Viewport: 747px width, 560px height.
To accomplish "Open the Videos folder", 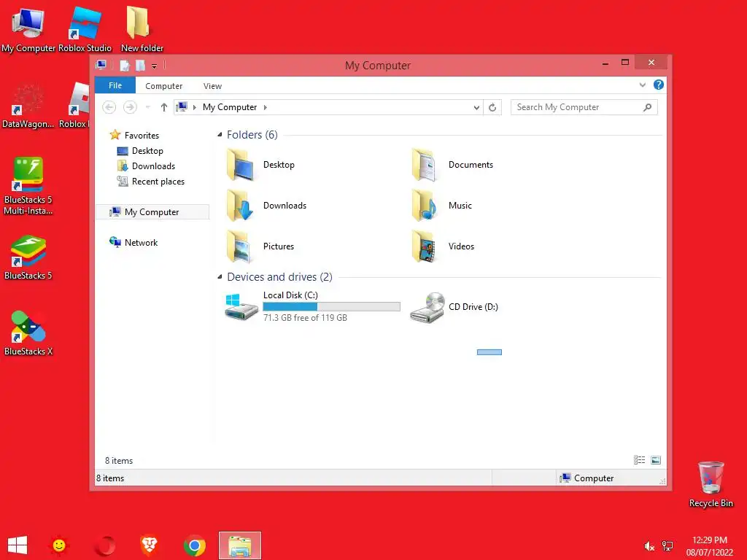I will tap(443, 246).
